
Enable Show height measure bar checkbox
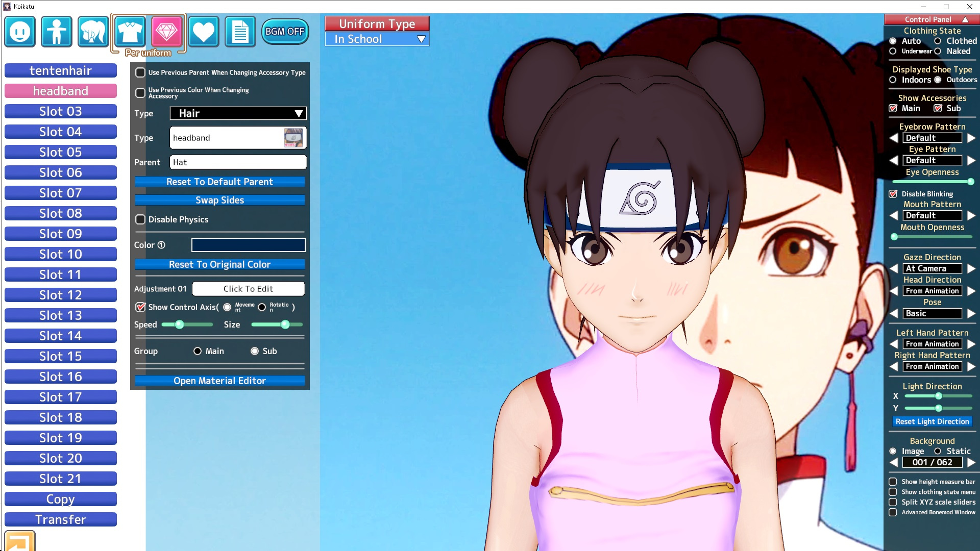[893, 482]
